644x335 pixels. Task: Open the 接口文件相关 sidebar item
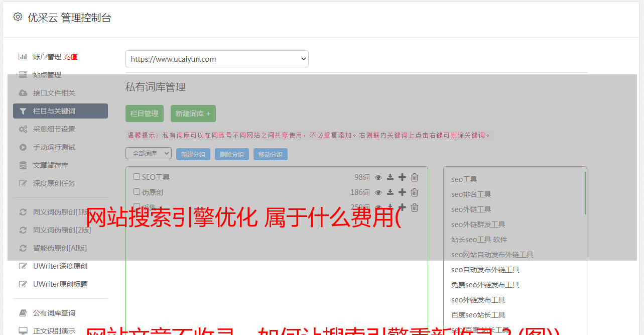pos(54,93)
